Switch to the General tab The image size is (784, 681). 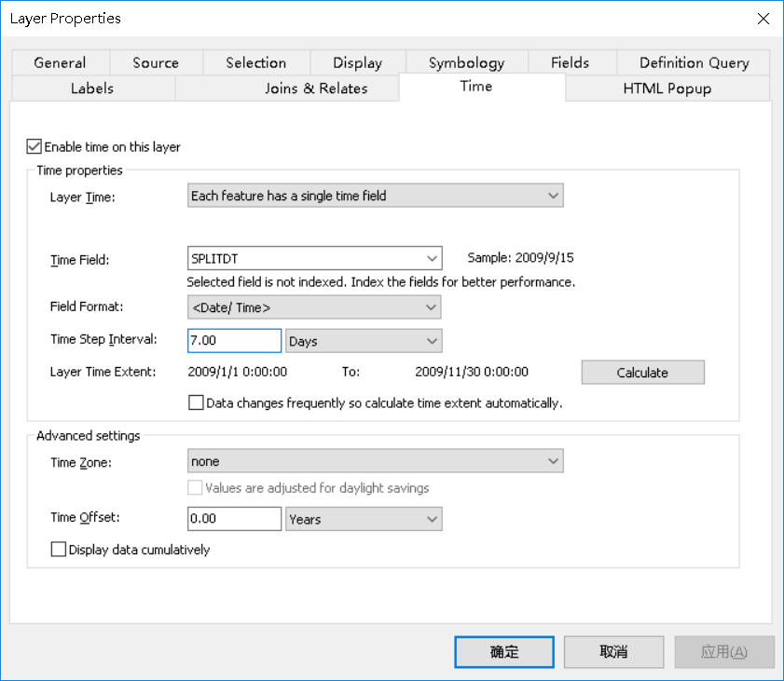60,62
